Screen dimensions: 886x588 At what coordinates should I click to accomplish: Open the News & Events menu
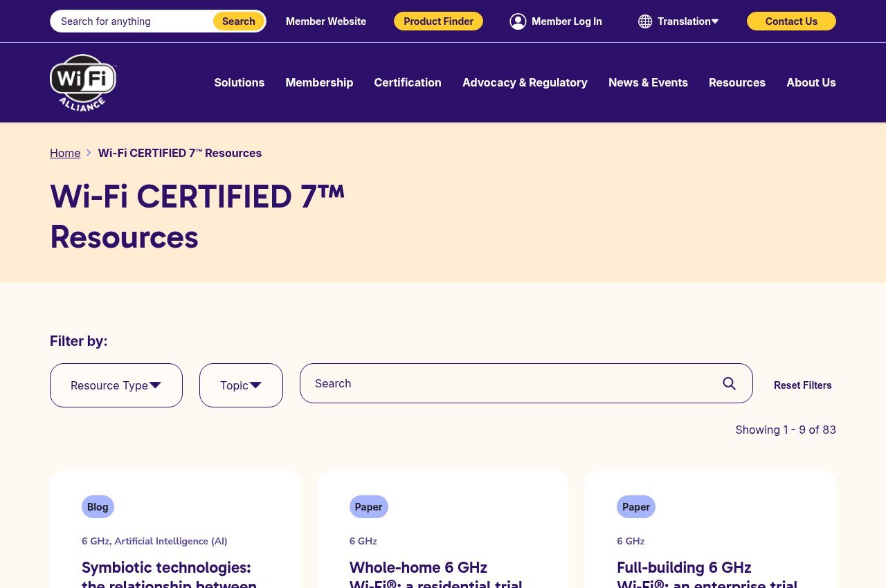[x=648, y=82]
